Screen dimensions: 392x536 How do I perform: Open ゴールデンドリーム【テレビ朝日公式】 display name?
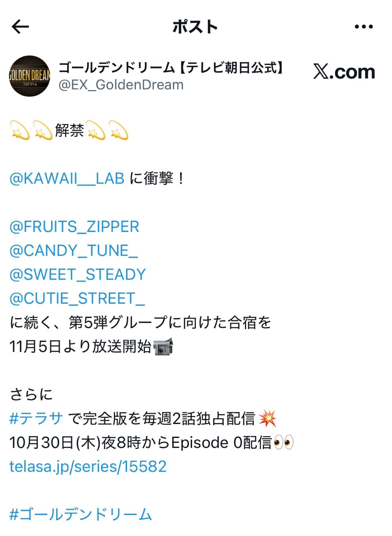point(171,68)
